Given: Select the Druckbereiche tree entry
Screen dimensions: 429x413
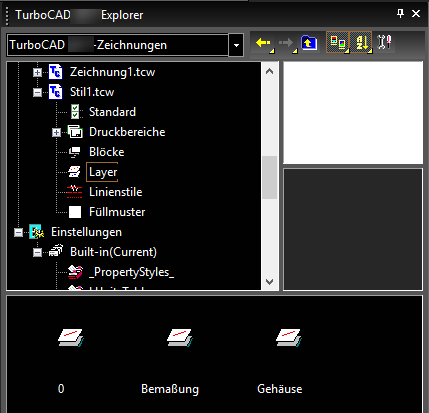Looking at the screenshot, I should coord(127,132).
